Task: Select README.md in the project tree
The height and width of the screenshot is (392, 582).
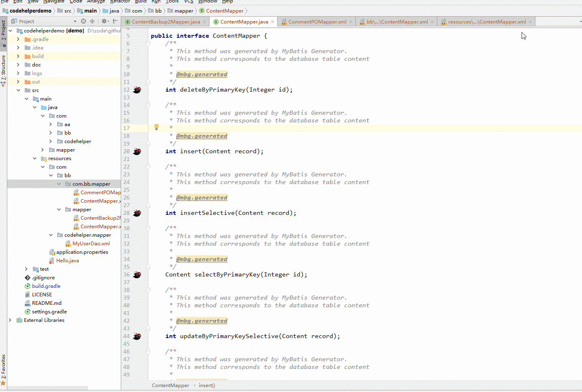Action: [46, 303]
